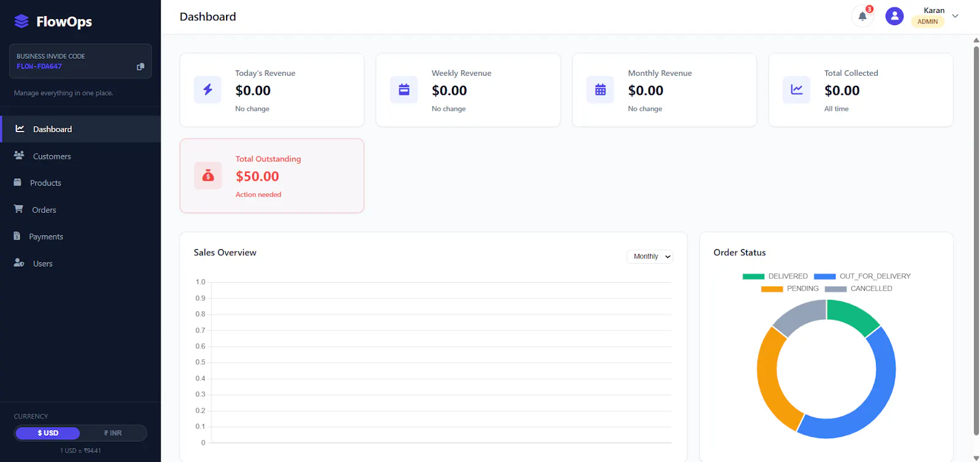Click the BUSINESS INVITE CODE label
The image size is (980, 462).
click(x=51, y=56)
